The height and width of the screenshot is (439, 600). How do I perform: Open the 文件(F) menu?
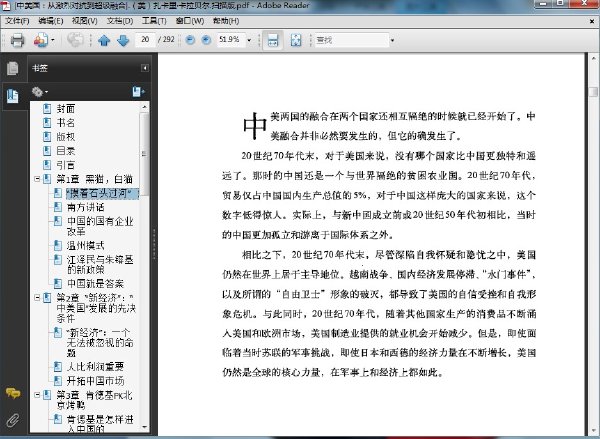click(17, 21)
